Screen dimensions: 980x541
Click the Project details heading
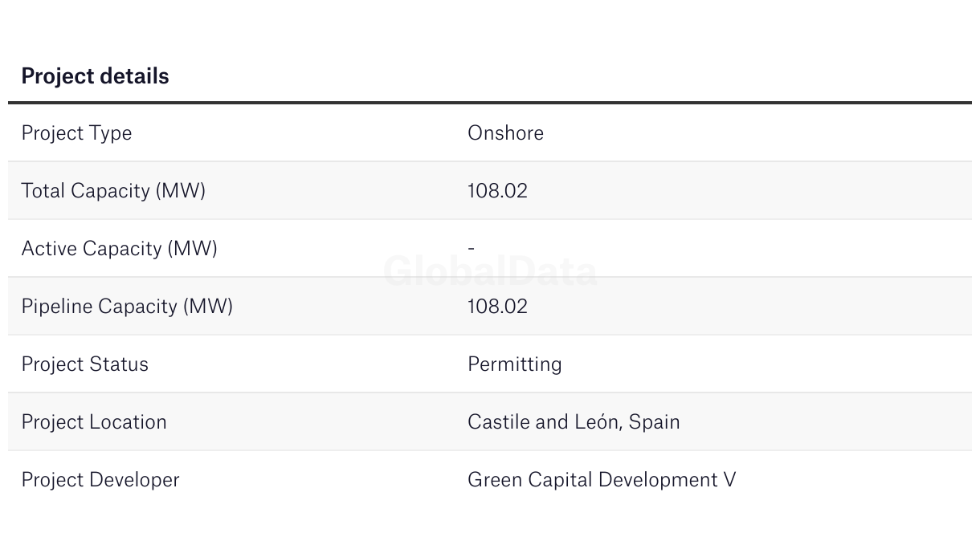(x=95, y=76)
